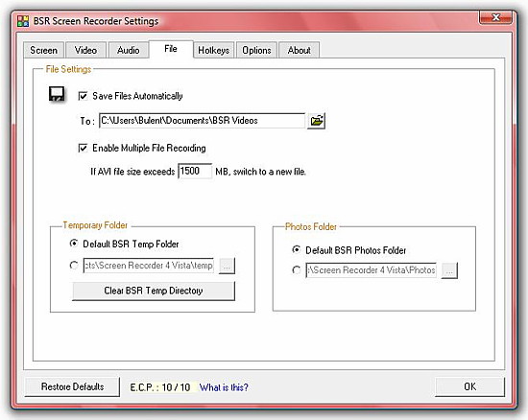The width and height of the screenshot is (528, 420).
Task: Click the save path field showing BSR Videos
Action: (202, 121)
